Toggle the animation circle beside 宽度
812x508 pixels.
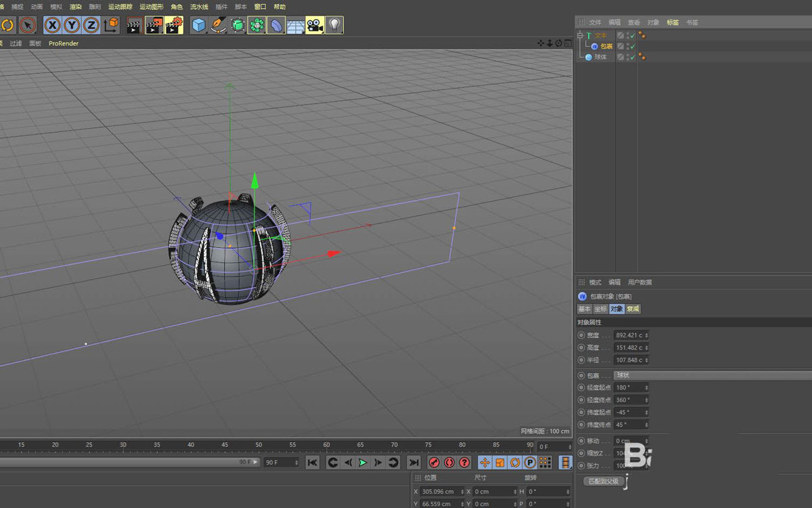tap(581, 335)
